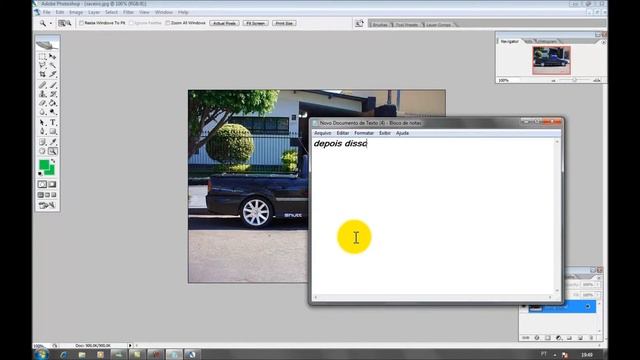Select the Hand tool
Screen dimensions: 640x360
click(x=42, y=151)
